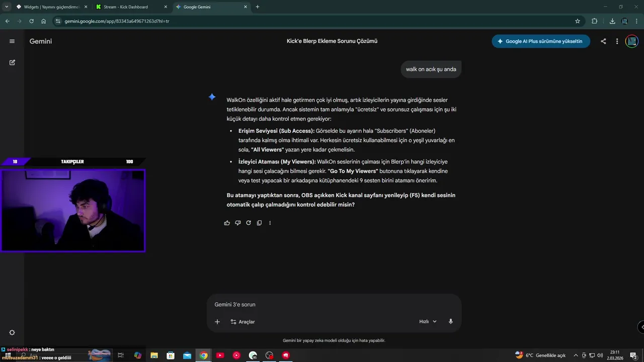Screen dimensions: 644x362
Task: Open the clock showing 23:11
Action: pyautogui.click(x=615, y=355)
